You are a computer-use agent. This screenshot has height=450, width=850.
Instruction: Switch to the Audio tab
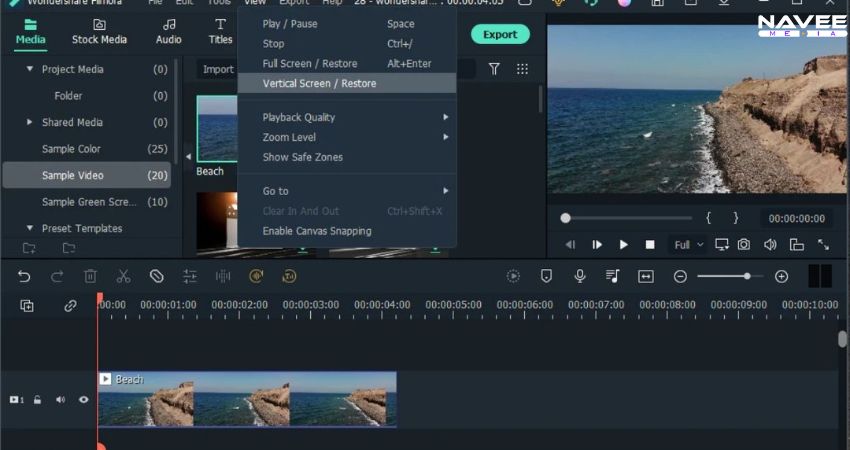(169, 33)
